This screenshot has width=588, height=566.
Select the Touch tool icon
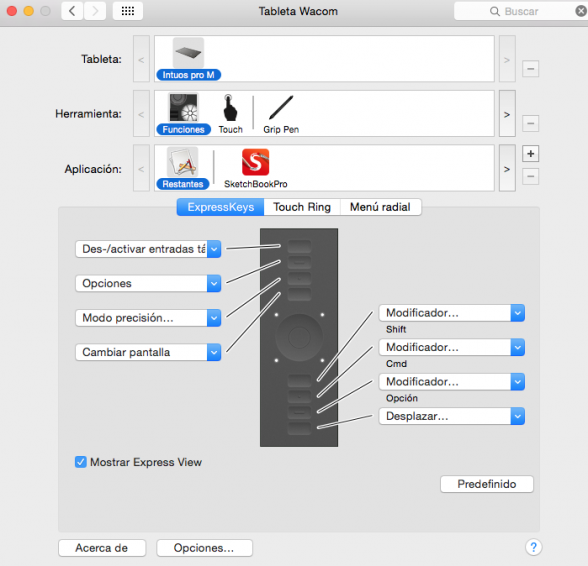230,108
